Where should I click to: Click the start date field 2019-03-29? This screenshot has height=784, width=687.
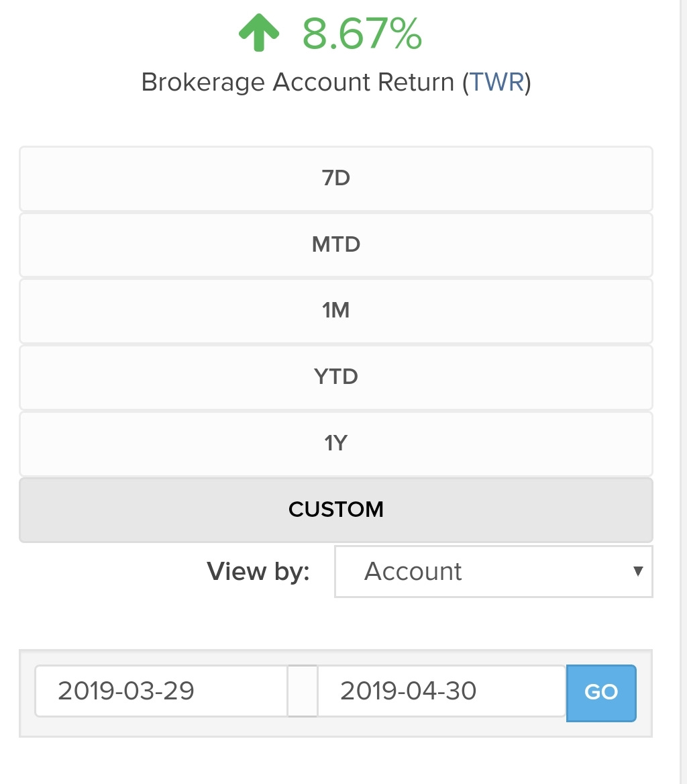tap(162, 691)
